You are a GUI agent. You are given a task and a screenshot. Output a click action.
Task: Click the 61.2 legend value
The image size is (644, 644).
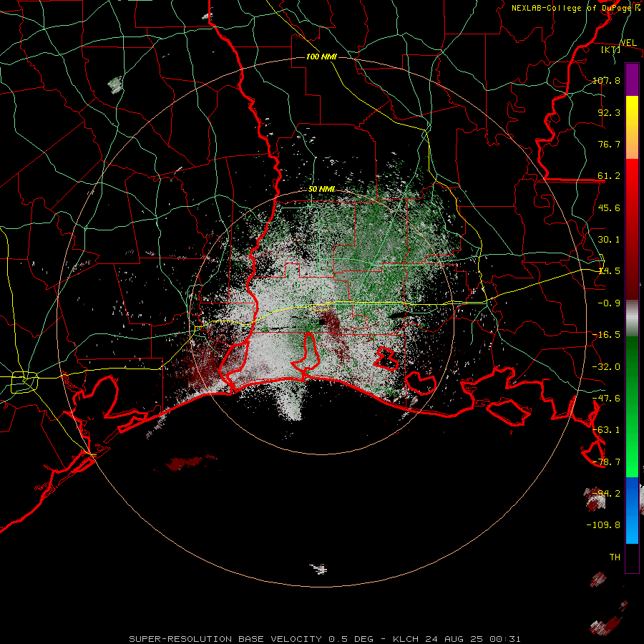tap(609, 176)
